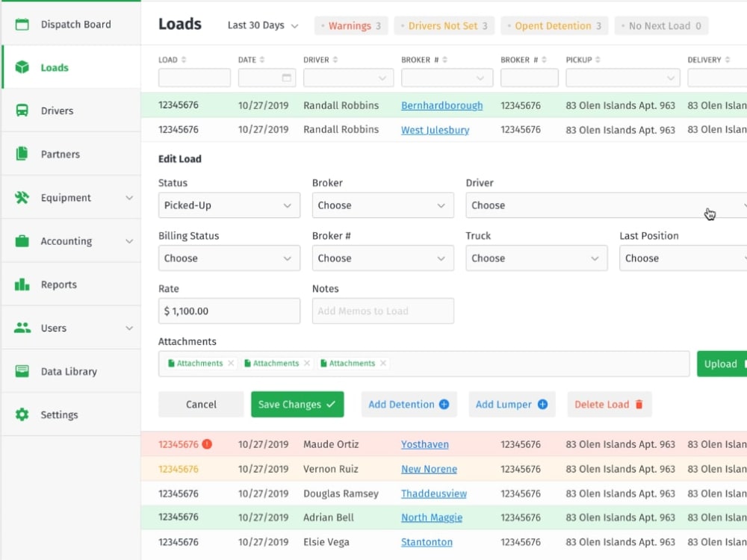The width and height of the screenshot is (747, 560).
Task: Open the Yosthaven broker link
Action: coord(424,444)
